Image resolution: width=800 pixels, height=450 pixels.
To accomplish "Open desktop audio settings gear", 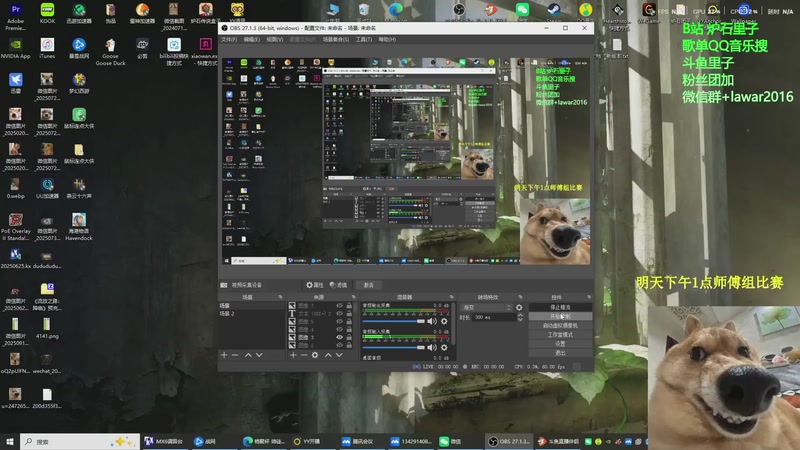I will coord(444,321).
